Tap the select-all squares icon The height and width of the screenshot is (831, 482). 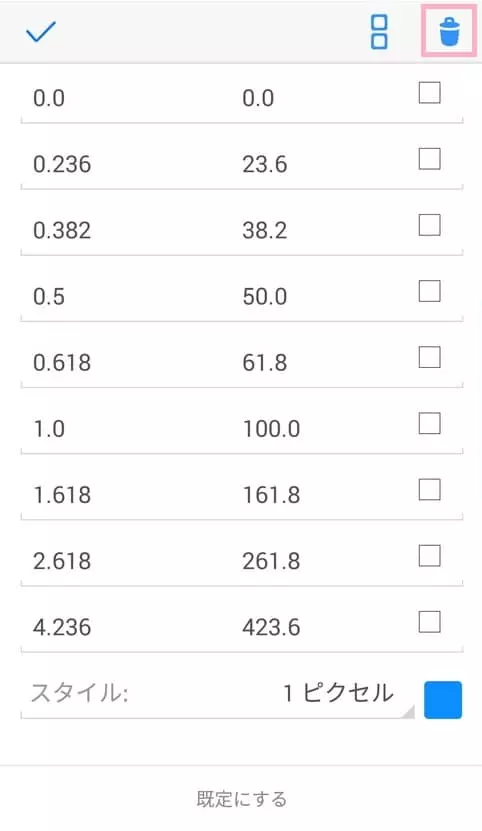pos(379,32)
